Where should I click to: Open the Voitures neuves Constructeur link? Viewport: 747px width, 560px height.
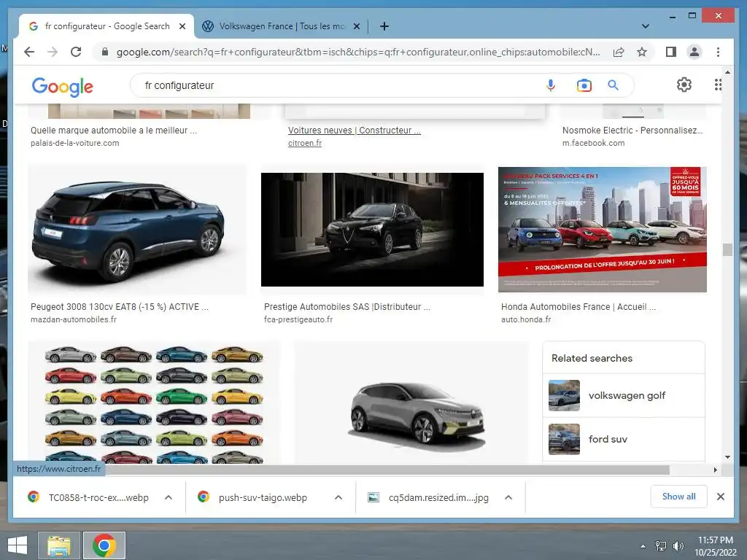(355, 130)
